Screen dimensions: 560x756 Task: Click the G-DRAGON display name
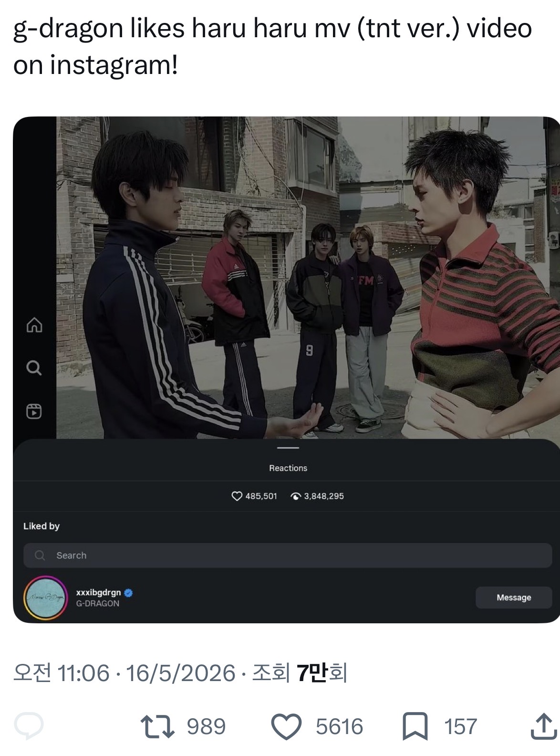98,604
